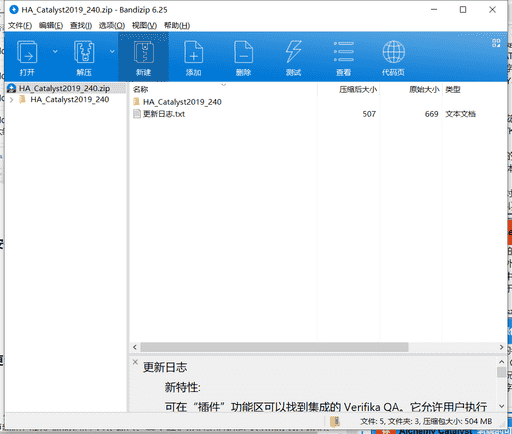This screenshot has width=512, height=434.
Task: Click the archive icon in the status bar
Action: pos(335,422)
